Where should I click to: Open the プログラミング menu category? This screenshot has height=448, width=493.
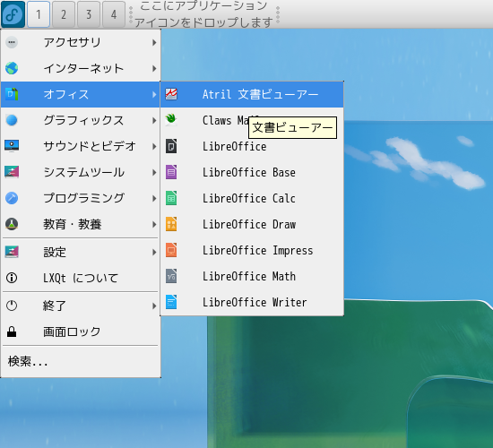(x=81, y=198)
